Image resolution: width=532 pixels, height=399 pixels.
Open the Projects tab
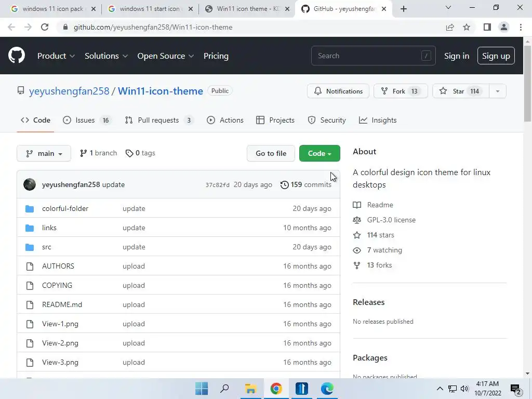click(275, 120)
